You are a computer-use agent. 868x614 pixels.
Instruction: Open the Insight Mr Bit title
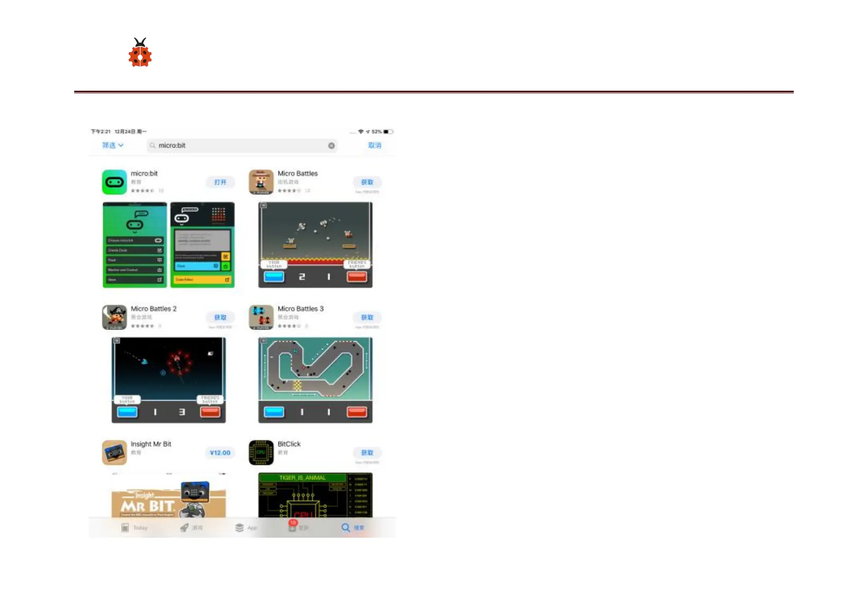(151, 444)
